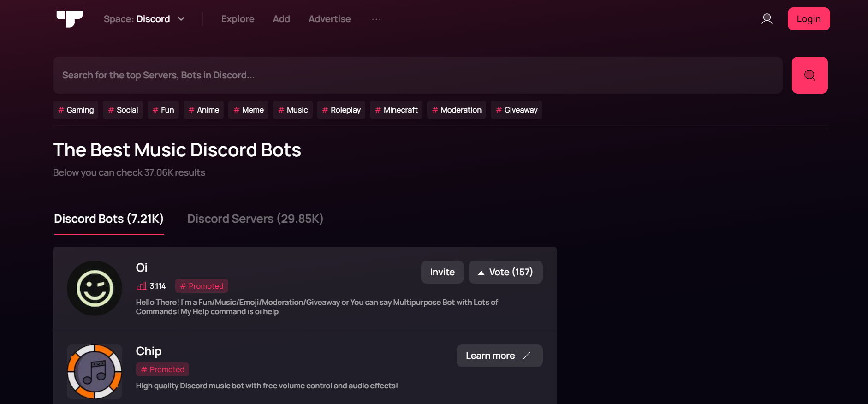Click Learn more for Chip bot
This screenshot has height=404, width=868.
click(499, 356)
